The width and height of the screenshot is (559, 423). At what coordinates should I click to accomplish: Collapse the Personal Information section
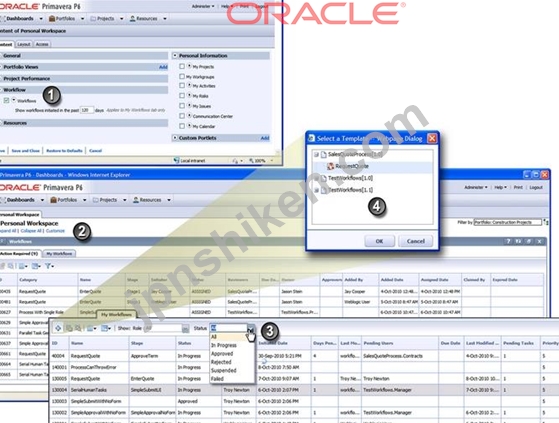point(175,56)
